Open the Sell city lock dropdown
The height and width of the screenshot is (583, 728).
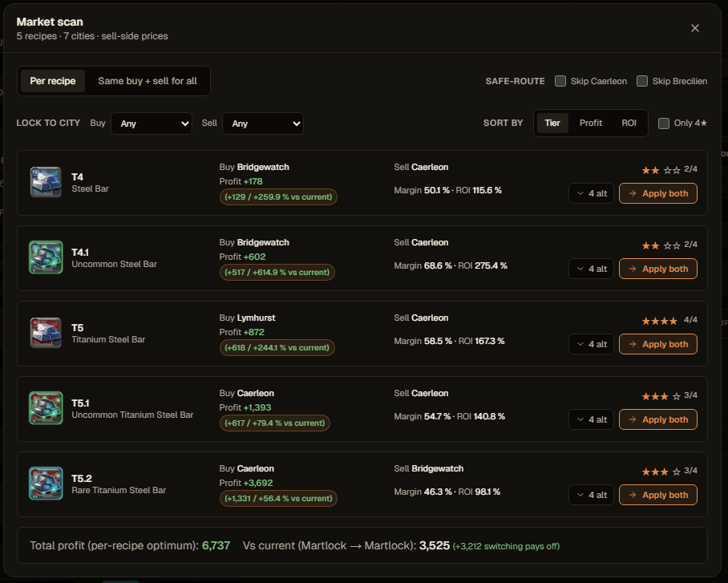pyautogui.click(x=263, y=123)
